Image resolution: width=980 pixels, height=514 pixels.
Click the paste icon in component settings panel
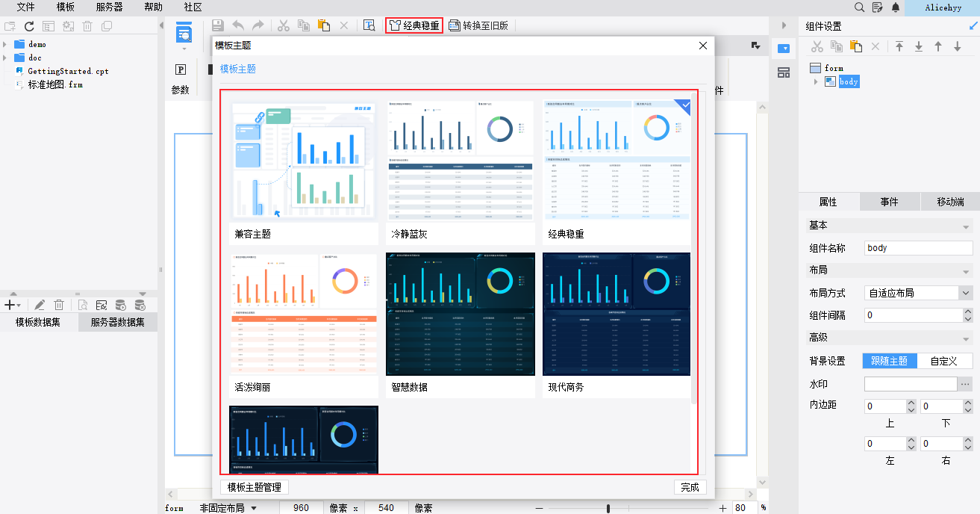[x=856, y=46]
